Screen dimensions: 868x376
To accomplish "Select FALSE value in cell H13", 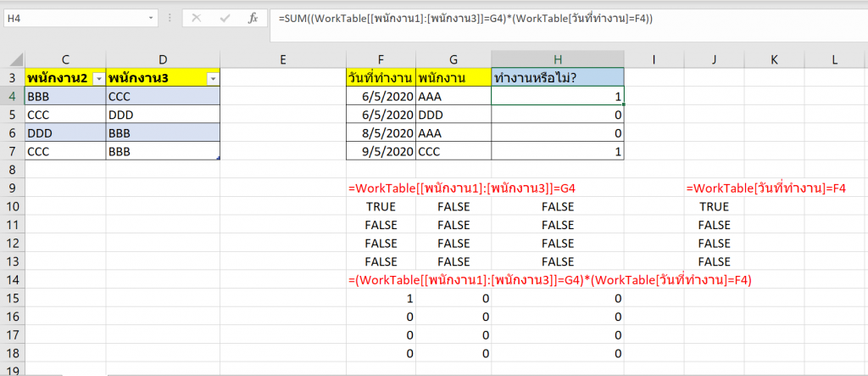I will (x=558, y=261).
